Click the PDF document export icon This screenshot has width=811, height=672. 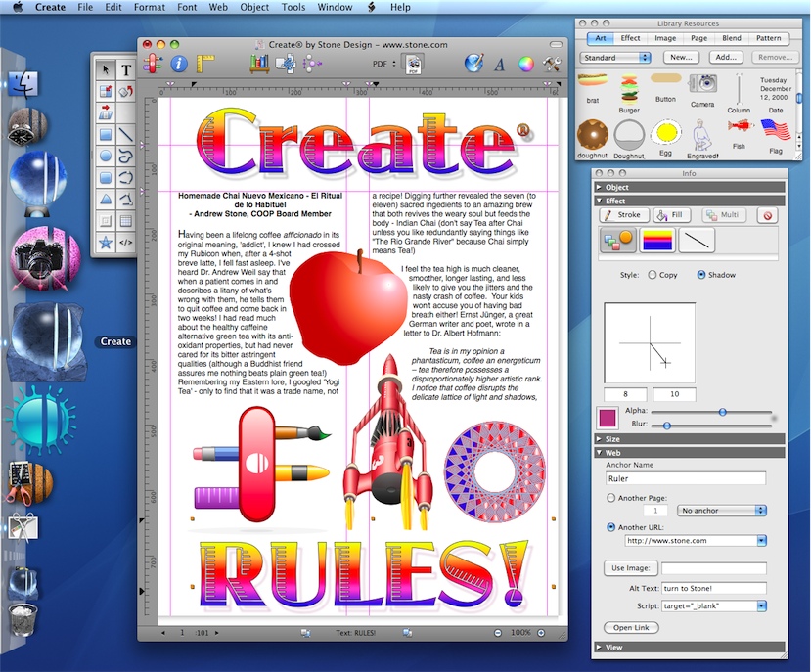click(x=413, y=65)
